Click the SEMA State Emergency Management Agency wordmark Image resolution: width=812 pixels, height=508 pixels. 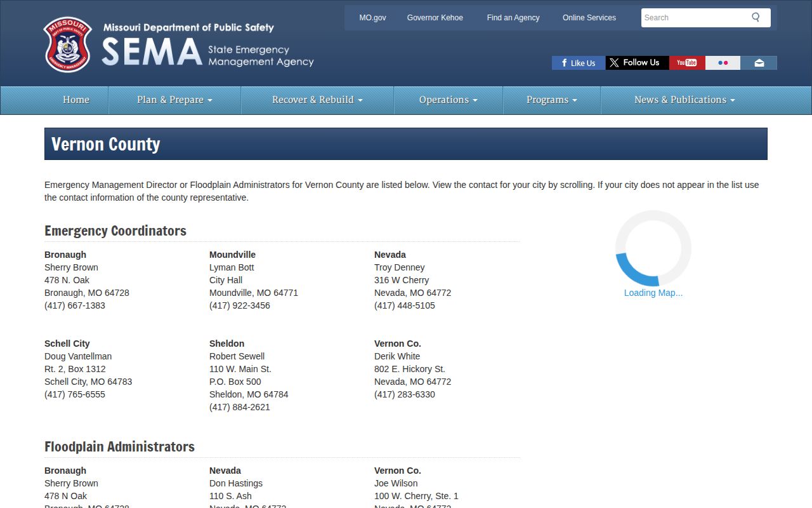[x=208, y=51]
